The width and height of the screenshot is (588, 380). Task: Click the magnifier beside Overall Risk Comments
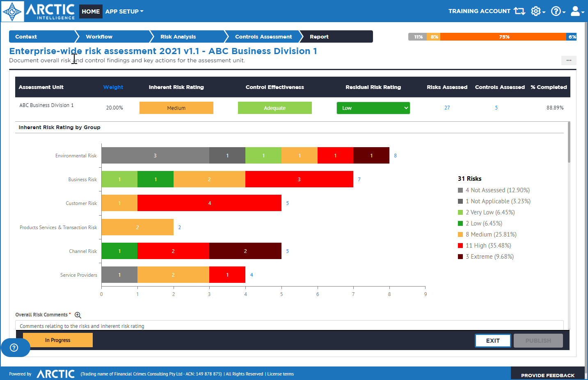[x=78, y=315]
